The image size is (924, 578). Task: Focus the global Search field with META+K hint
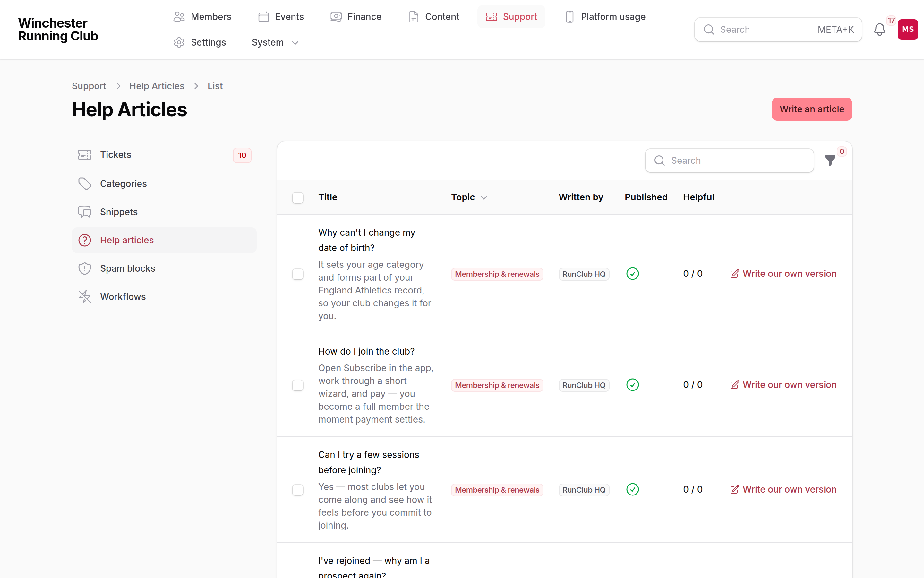[778, 30]
